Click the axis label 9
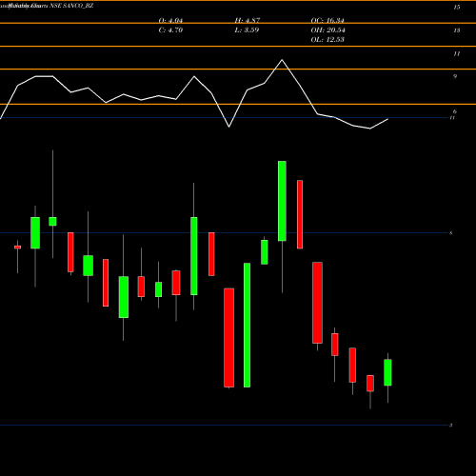The width and height of the screenshot is (476, 476). click(455, 76)
